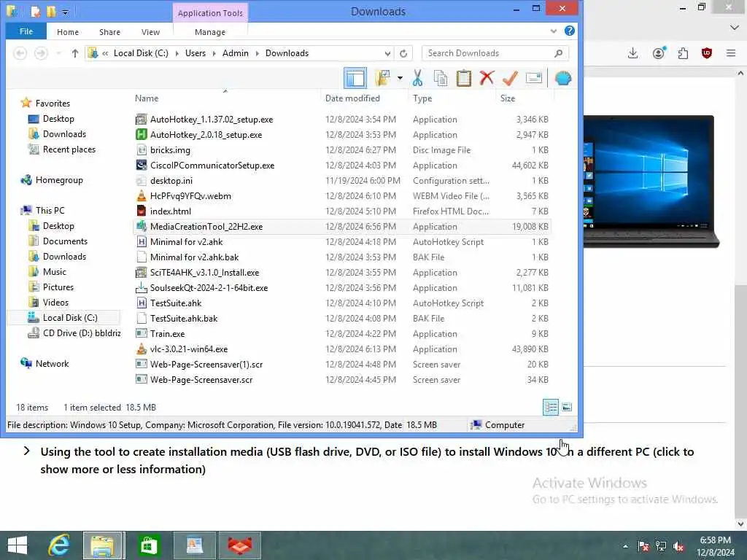
Task: Open the File tab
Action: coord(26,31)
